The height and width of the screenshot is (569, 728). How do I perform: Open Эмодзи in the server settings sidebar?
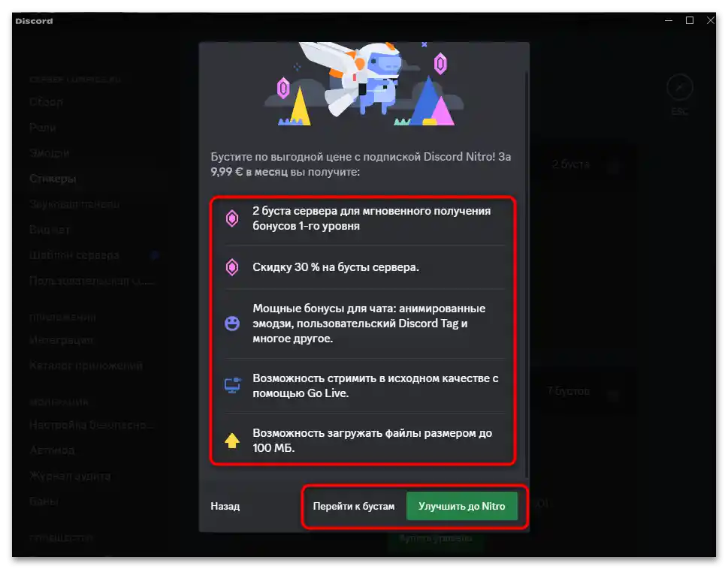50,152
